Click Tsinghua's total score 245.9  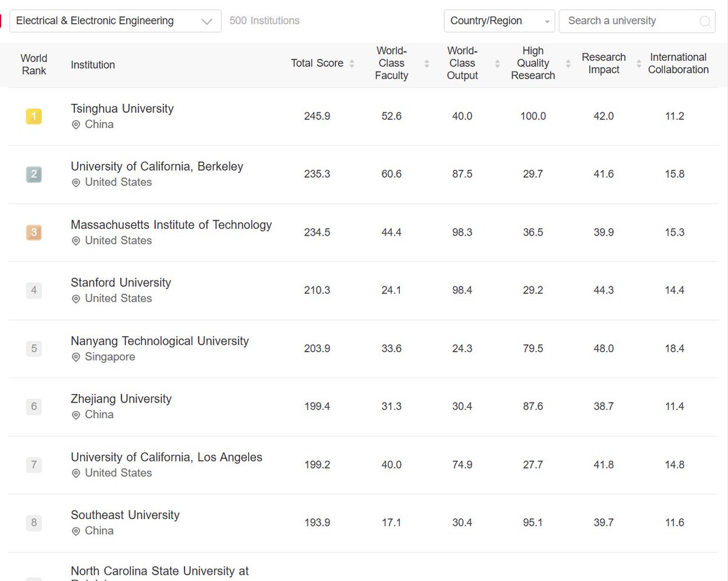(x=317, y=116)
